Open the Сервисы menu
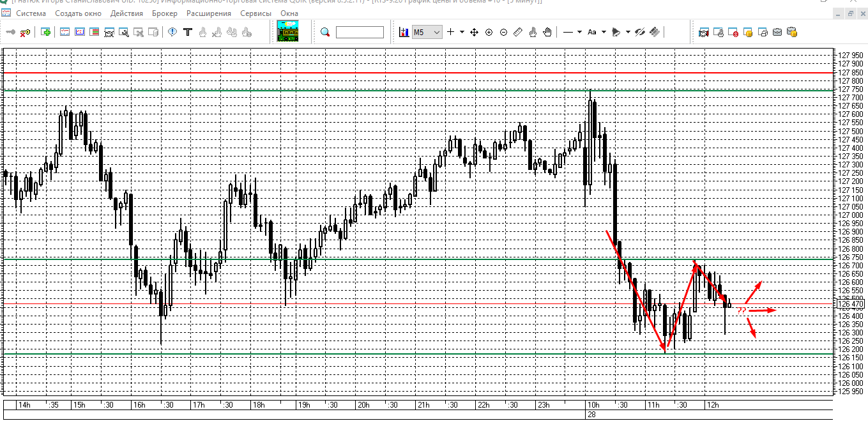Image resolution: width=868 pixels, height=421 pixels. [255, 13]
